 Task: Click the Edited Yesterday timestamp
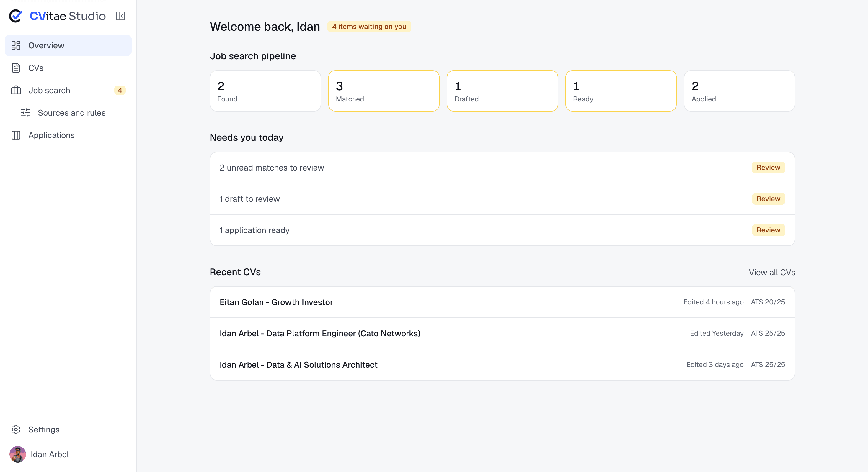[717, 333]
